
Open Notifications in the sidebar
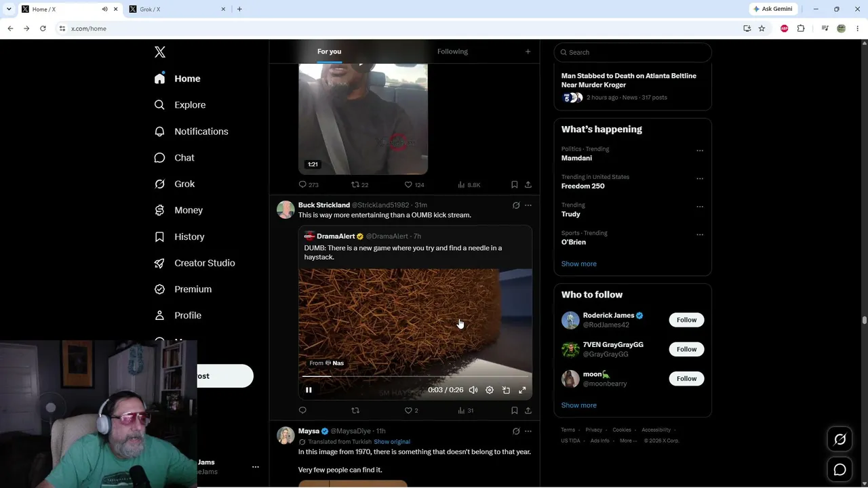point(191,131)
